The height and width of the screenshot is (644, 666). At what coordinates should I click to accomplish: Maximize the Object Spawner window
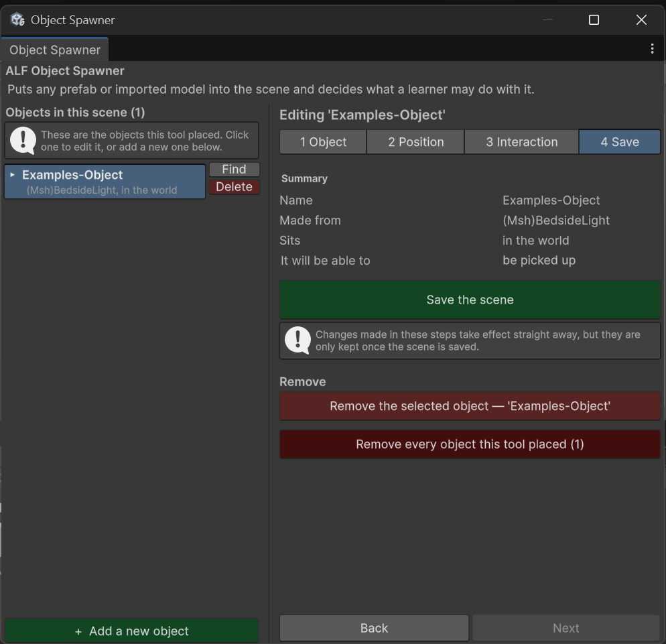[594, 19]
